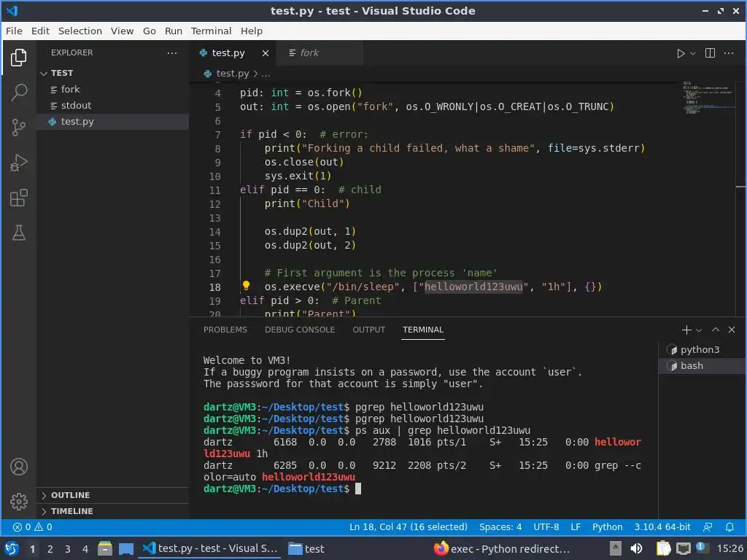
Task: Click the volume speaker tray icon
Action: pos(636,549)
